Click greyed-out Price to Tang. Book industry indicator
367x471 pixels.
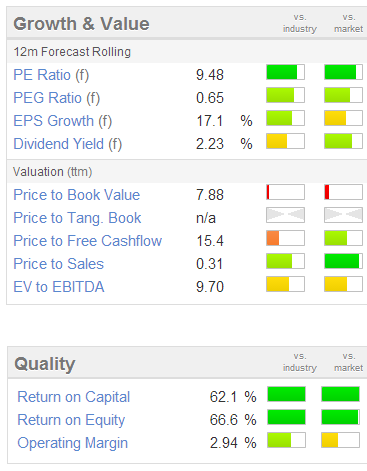click(285, 215)
